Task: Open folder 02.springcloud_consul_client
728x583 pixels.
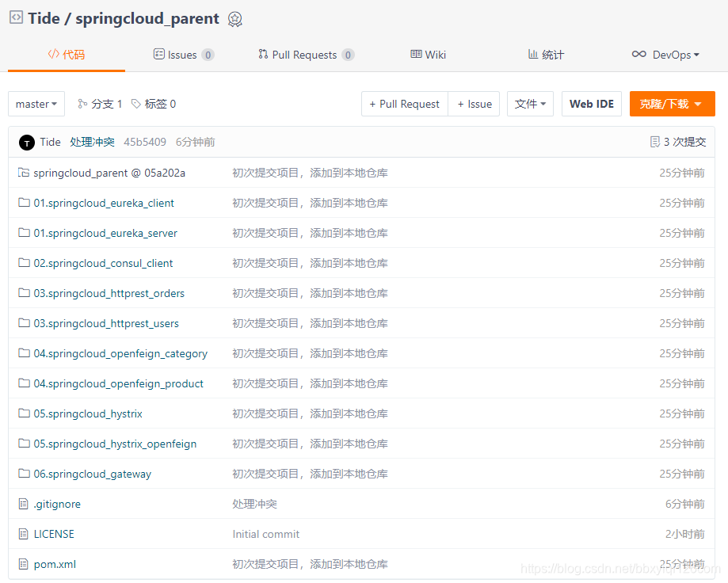Action: pos(103,263)
